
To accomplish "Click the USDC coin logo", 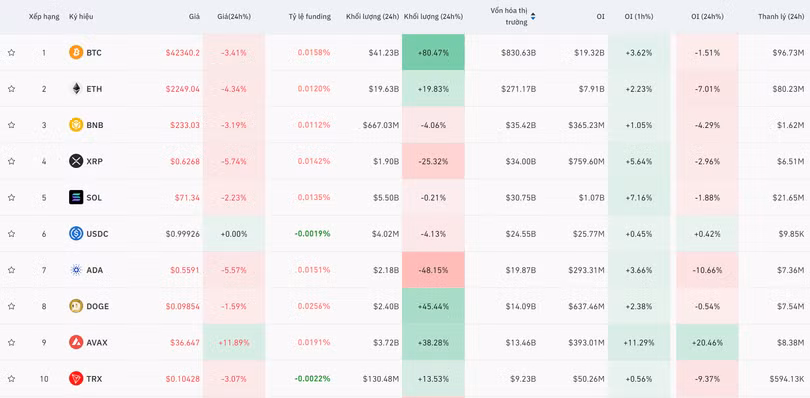I will coord(76,233).
